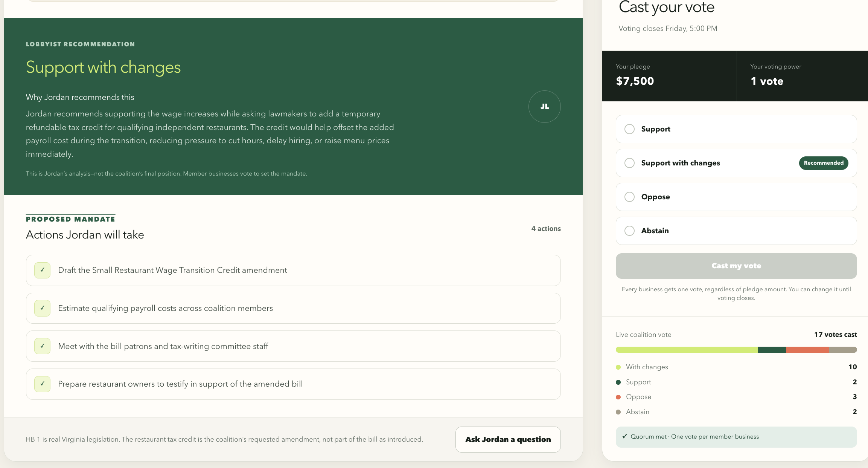Click the Your pledge $7,500 panel
The width and height of the screenshot is (868, 468).
click(x=669, y=76)
